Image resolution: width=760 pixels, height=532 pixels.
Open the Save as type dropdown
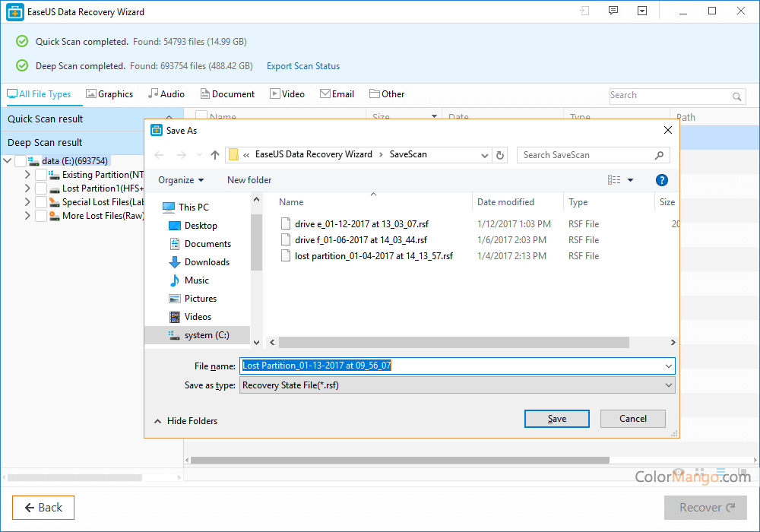click(457, 385)
